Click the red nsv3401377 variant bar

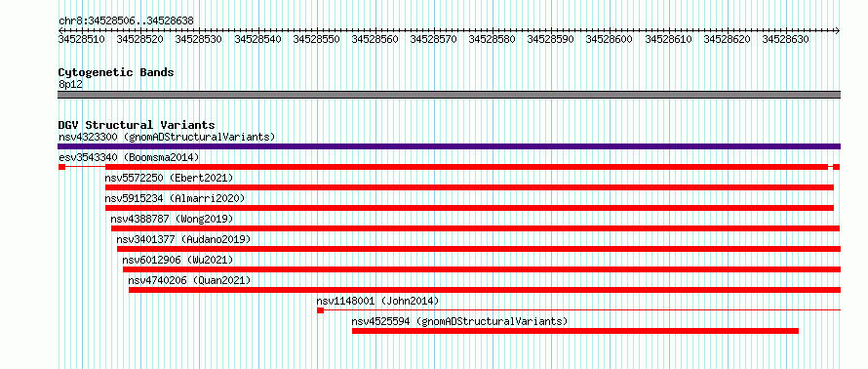point(479,249)
